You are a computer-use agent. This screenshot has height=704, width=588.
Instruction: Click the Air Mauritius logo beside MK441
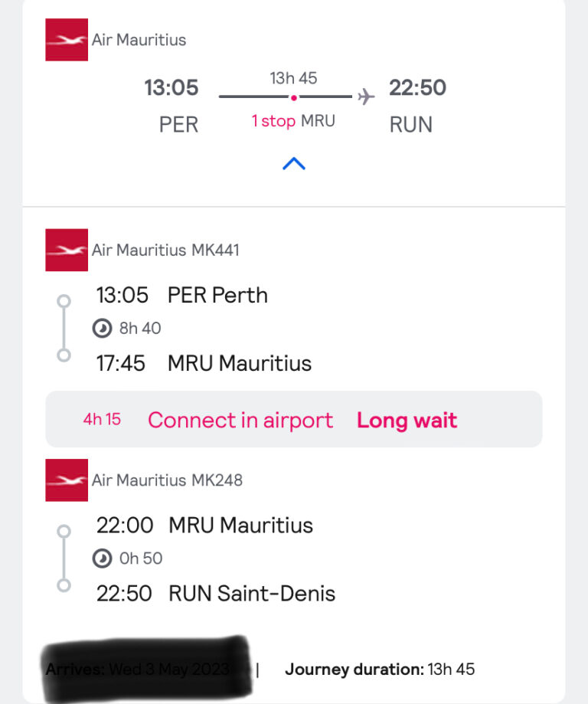tap(67, 250)
